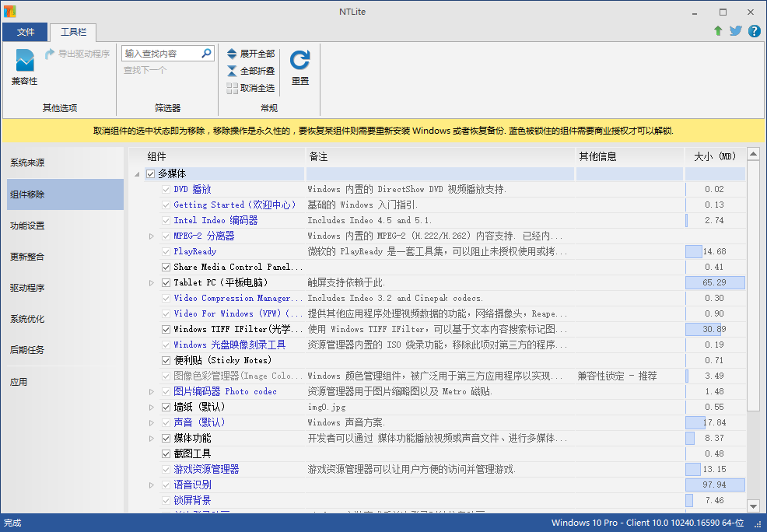767x532 pixels.
Task: Sort by the 大小 (MB) column header
Action: [x=714, y=156]
